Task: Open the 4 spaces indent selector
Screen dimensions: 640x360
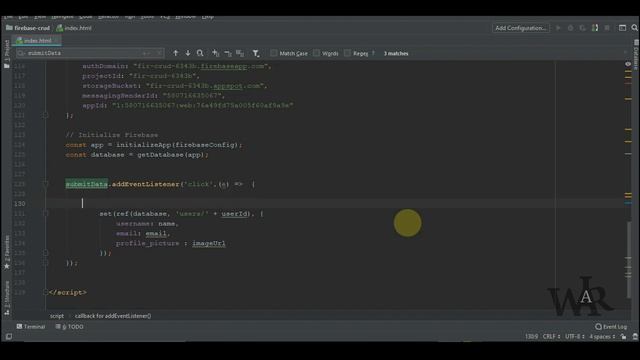Action: [602, 337]
